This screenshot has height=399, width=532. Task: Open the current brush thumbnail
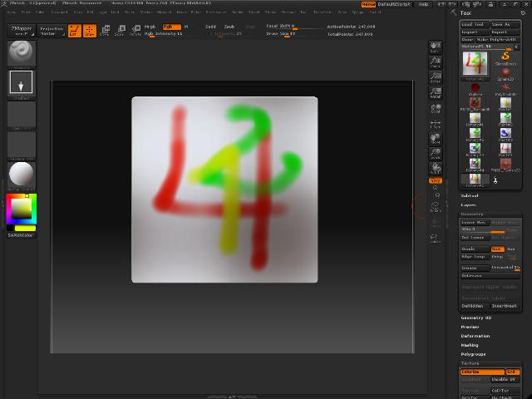coord(22,53)
